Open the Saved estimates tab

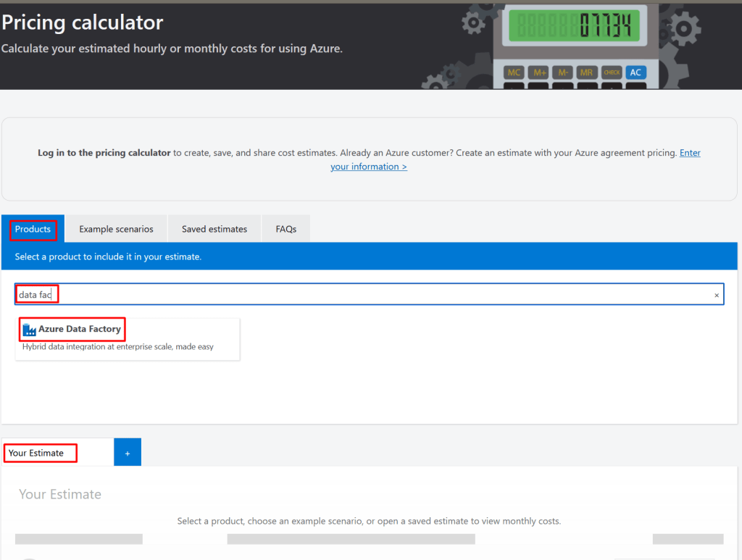pos(214,229)
